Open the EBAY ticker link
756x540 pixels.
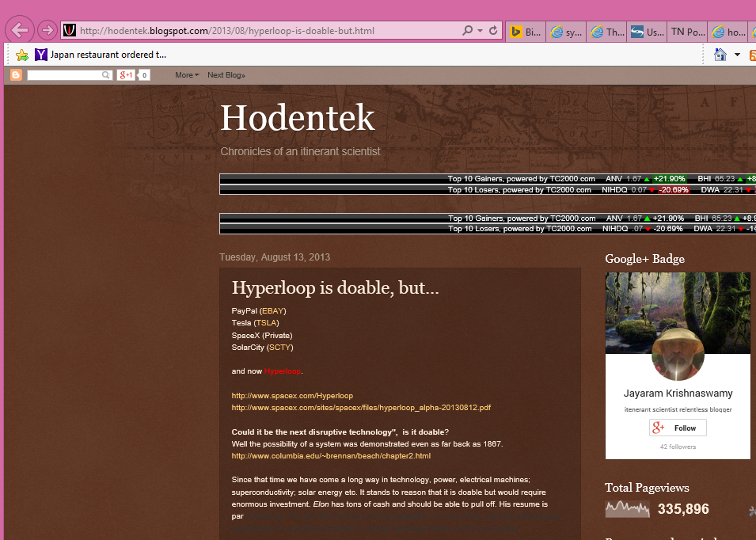[273, 311]
